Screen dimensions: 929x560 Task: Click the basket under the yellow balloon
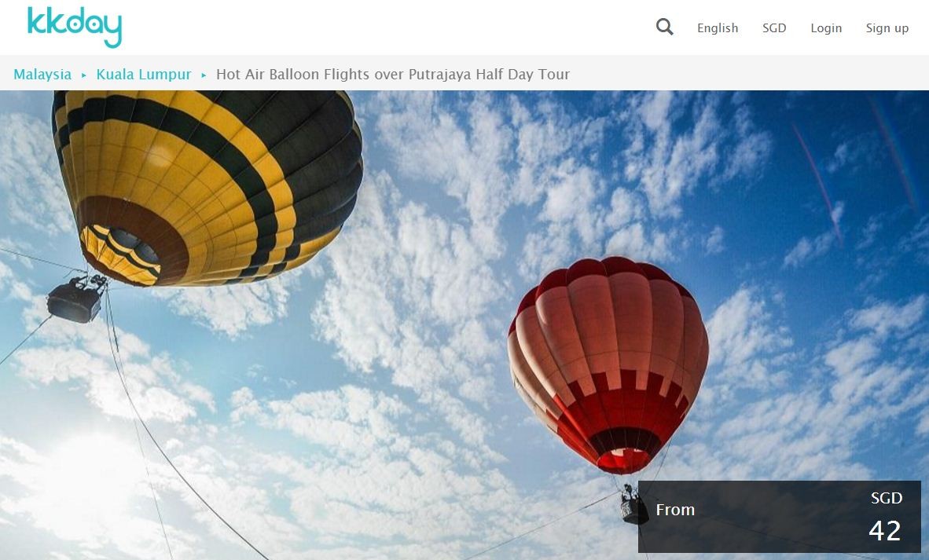tap(77, 299)
